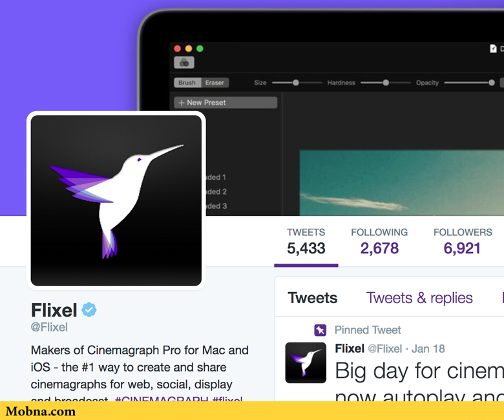The width and height of the screenshot is (504, 420).
Task: Open the Following 2,678 list
Action: tap(379, 242)
